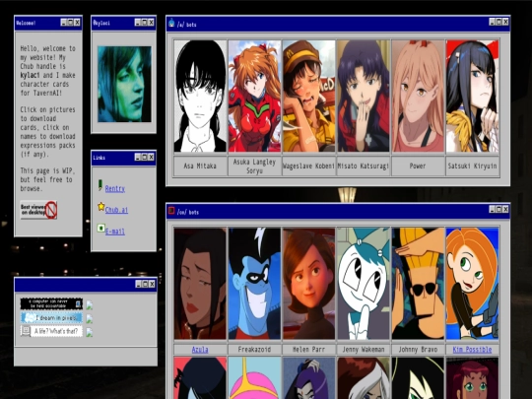Click the 'Helen Parr' name label
The height and width of the screenshot is (399, 532).
point(308,349)
